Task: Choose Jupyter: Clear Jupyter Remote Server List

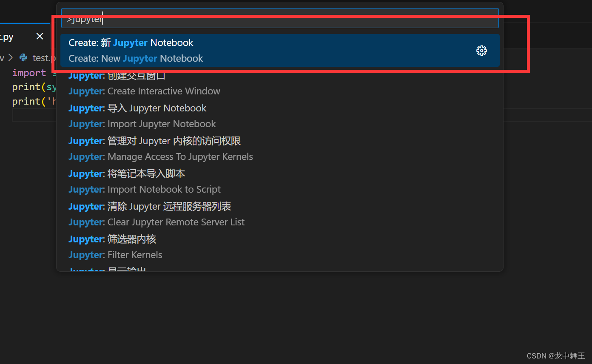Action: [x=280, y=214]
